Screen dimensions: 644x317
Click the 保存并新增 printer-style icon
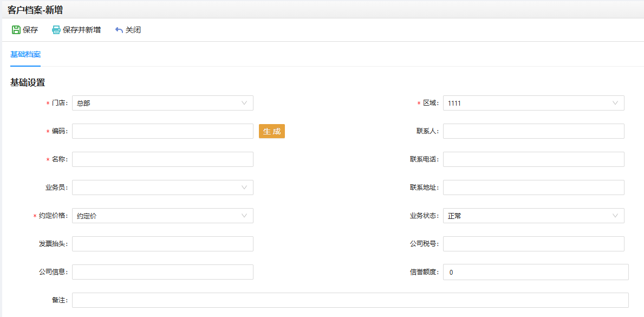(56, 30)
